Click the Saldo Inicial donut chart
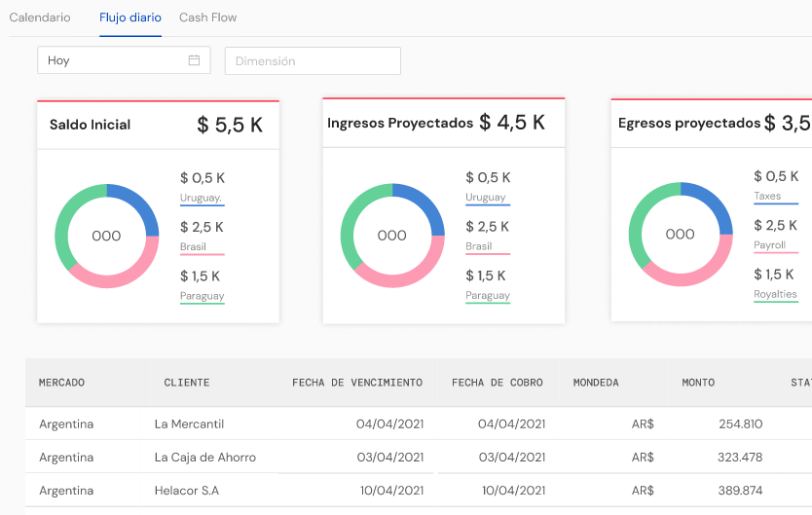Screen dimensions: 812x515 [x=107, y=236]
